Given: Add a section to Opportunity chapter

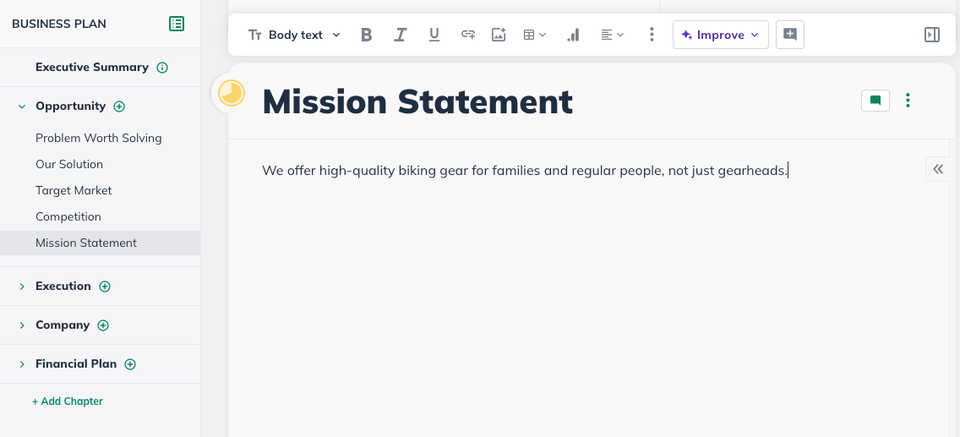Looking at the screenshot, I should point(119,106).
